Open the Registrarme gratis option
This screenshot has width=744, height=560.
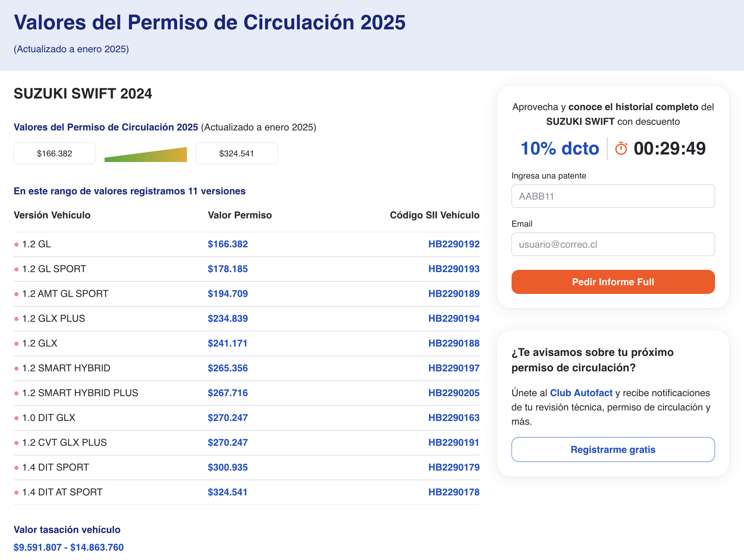613,450
